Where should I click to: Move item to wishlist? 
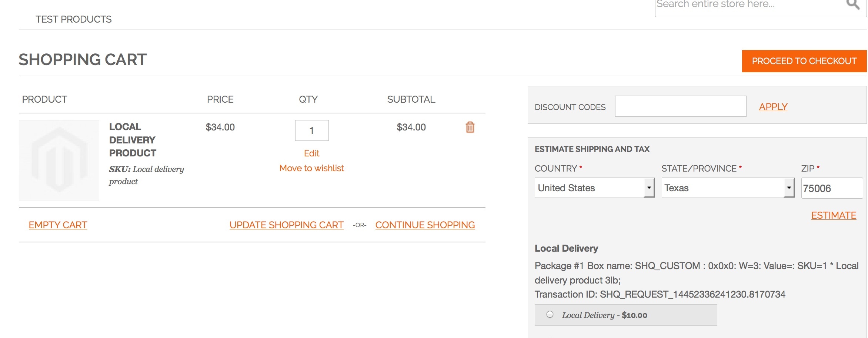coord(311,168)
